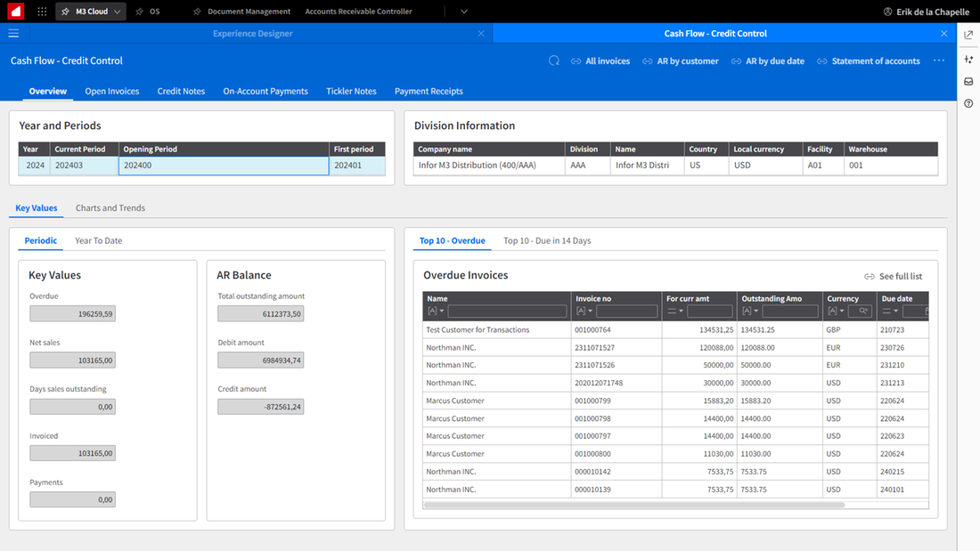Click the sparkle assistant icon in right sidebar

click(968, 59)
